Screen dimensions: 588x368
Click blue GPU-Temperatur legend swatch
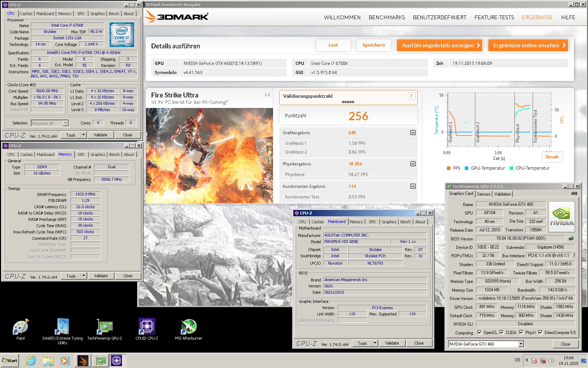tap(466, 168)
